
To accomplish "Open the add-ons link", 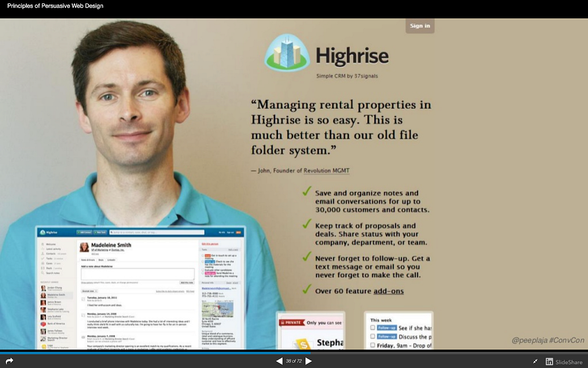I will coord(389,291).
